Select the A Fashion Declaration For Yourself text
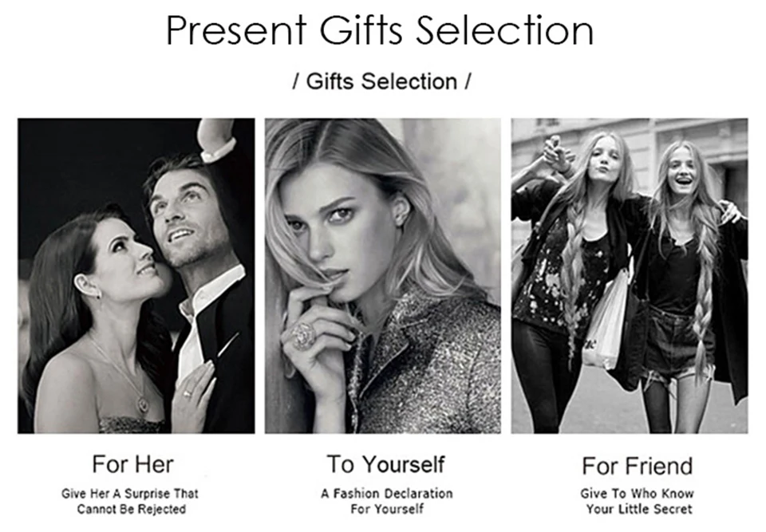Viewport: 766px width, 532px height. (387, 501)
